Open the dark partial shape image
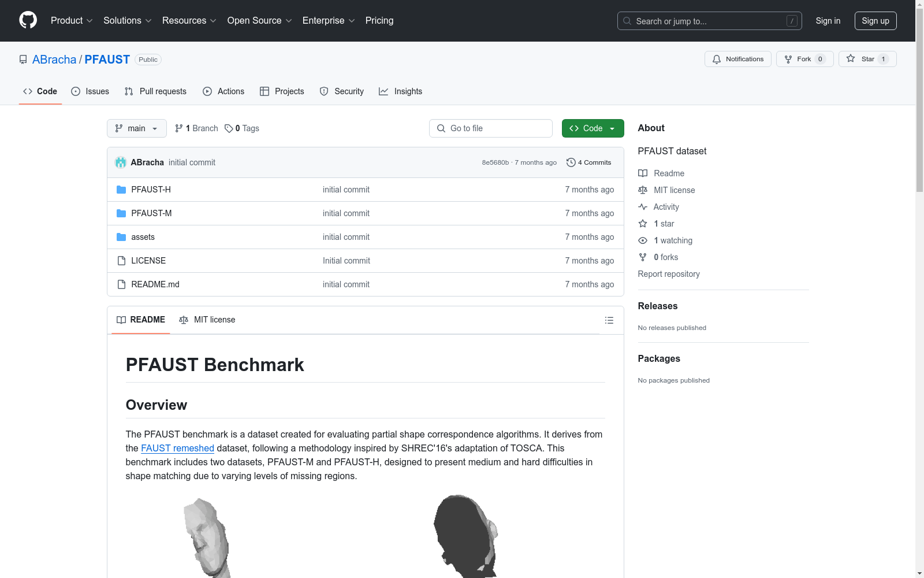This screenshot has height=578, width=924. point(465,536)
